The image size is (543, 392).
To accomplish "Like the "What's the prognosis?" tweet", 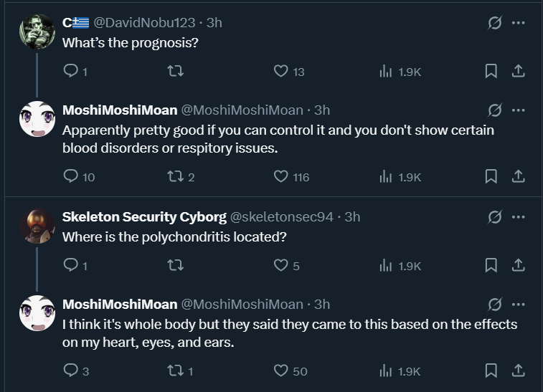I will (281, 71).
